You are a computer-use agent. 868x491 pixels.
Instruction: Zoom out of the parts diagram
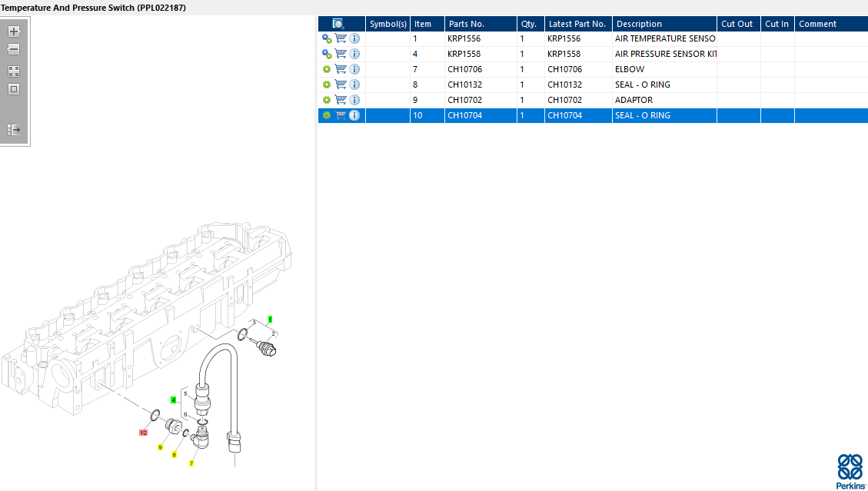point(14,49)
